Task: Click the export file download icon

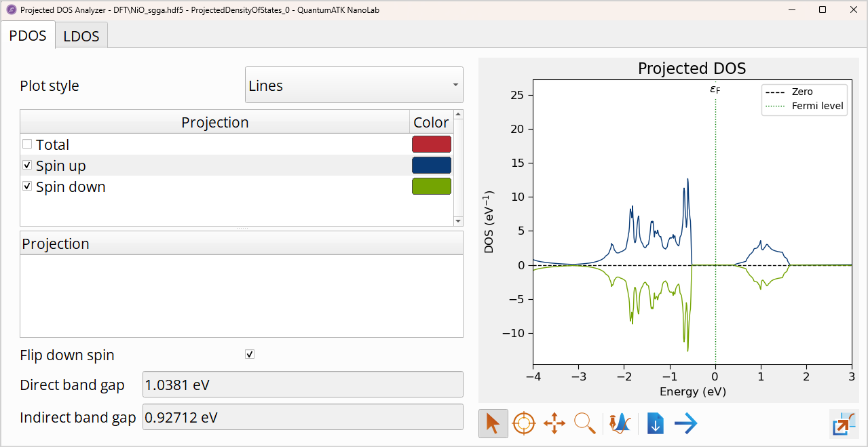Action: point(655,424)
